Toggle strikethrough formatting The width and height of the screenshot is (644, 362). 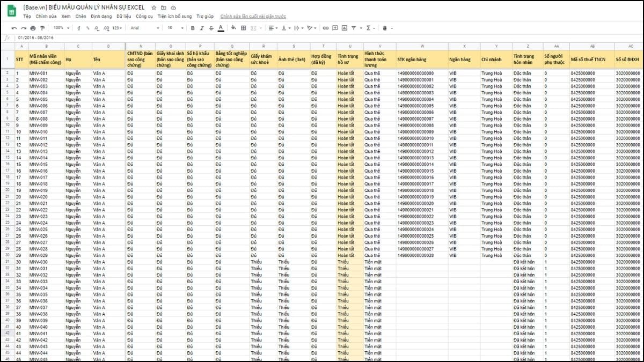pos(210,28)
